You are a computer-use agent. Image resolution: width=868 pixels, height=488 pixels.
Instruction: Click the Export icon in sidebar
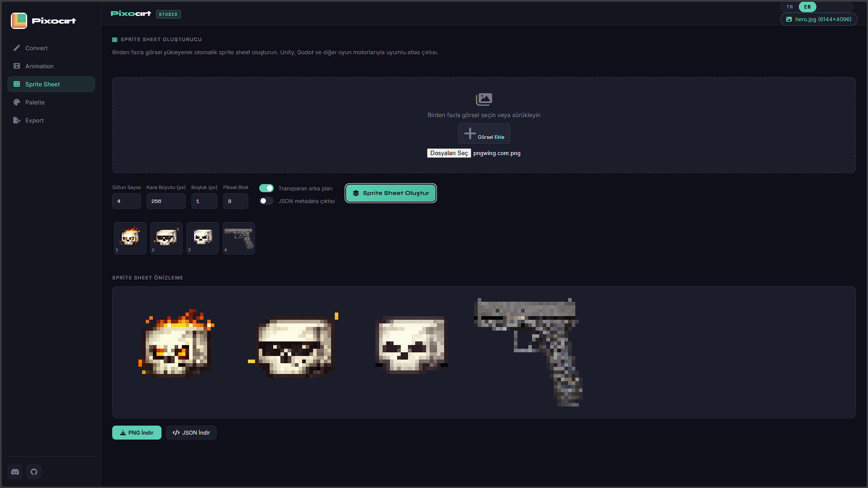tap(17, 120)
